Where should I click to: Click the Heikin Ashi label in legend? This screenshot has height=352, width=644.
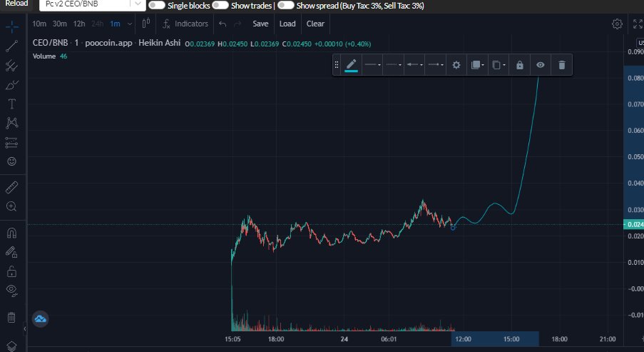point(159,43)
